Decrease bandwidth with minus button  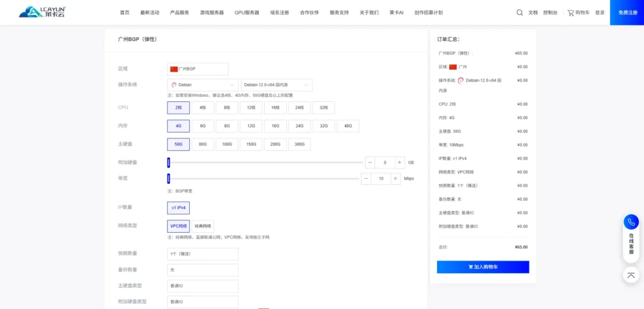(x=366, y=179)
